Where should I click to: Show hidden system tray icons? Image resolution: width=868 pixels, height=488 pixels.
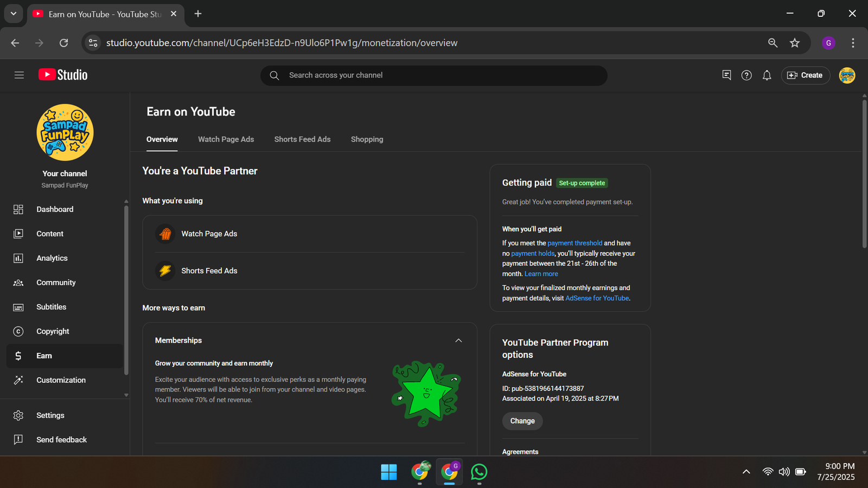(746, 472)
